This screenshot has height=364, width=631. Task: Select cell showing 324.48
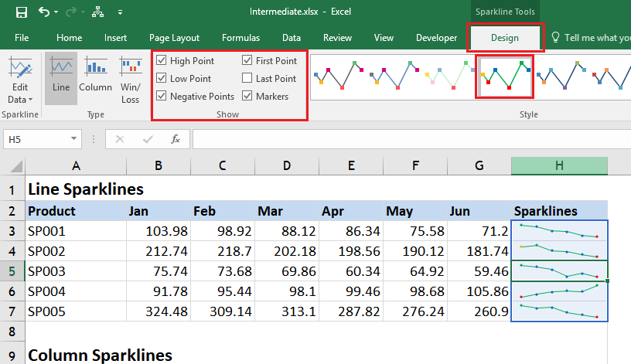click(x=159, y=311)
